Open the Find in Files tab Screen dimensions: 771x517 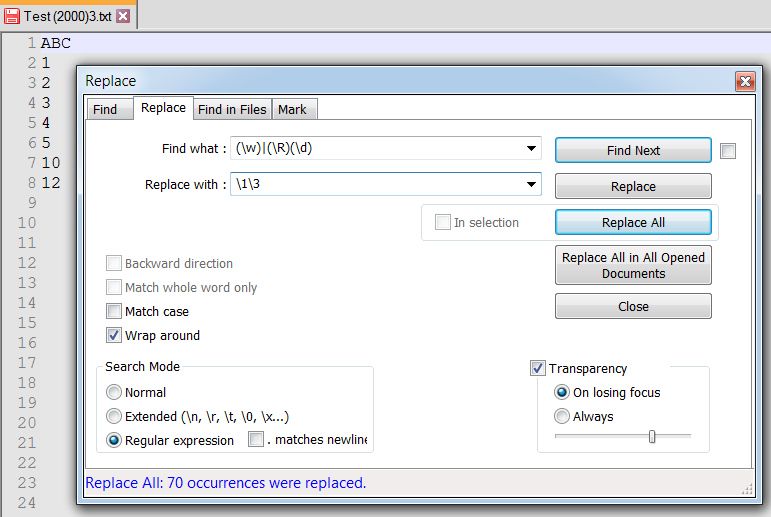pos(232,109)
